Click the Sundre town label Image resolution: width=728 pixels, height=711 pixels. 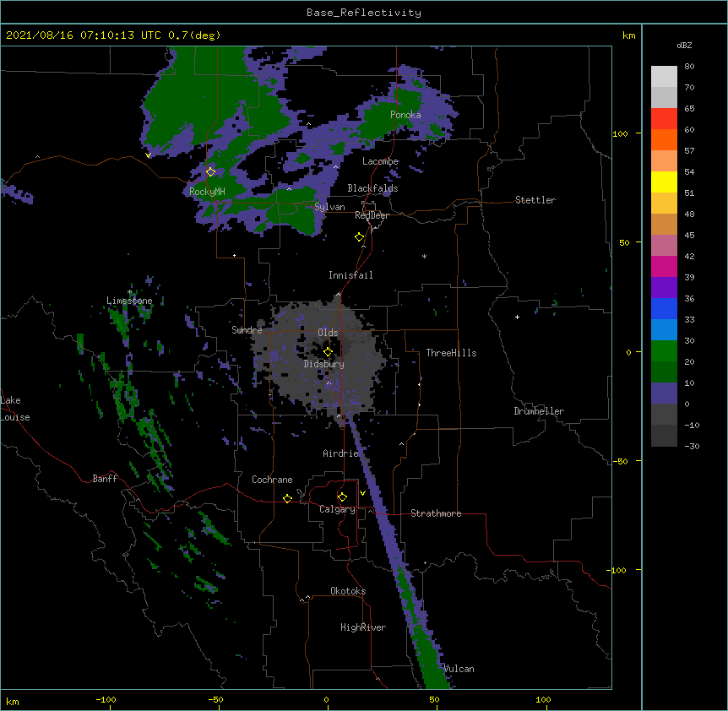(247, 330)
